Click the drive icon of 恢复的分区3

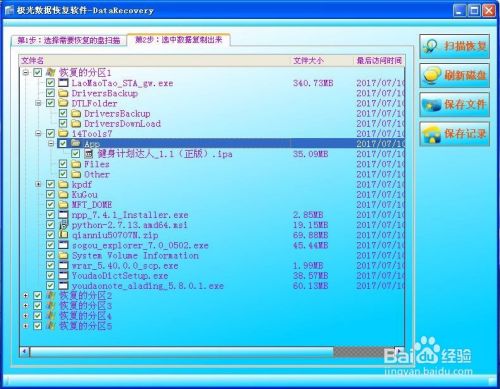50,305
